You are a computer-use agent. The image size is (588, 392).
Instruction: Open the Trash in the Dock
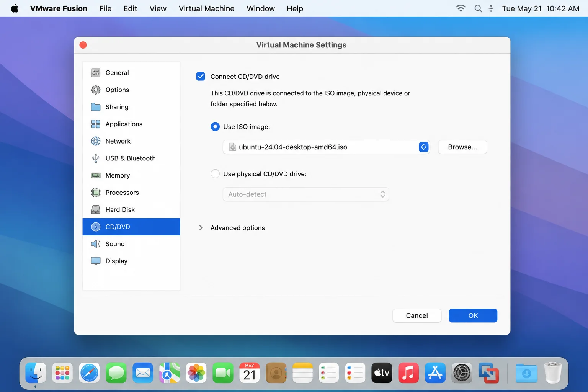[x=553, y=373]
